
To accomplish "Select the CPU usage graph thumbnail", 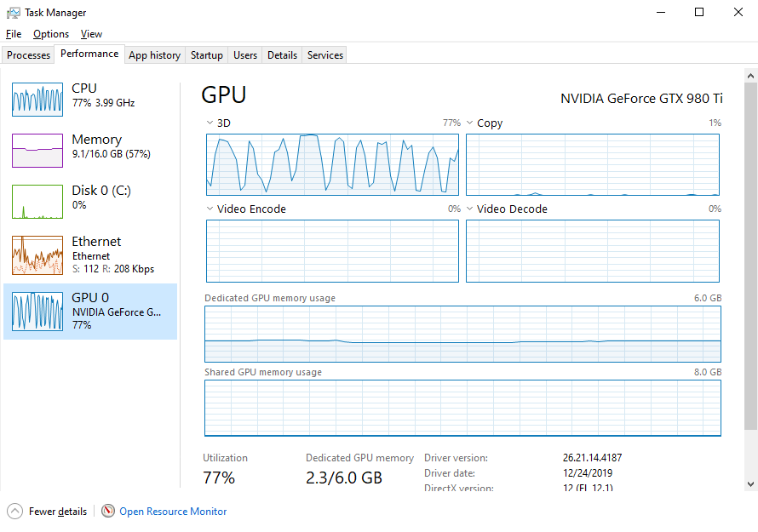I will [x=37, y=100].
